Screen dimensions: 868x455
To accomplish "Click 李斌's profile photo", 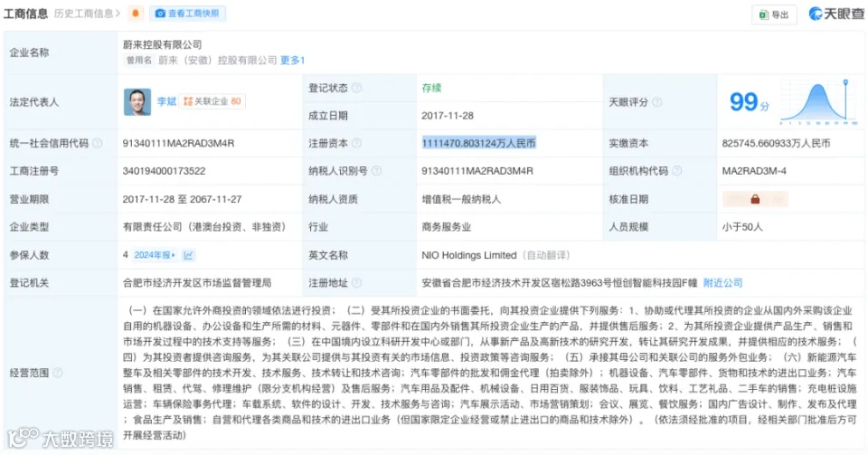I will tap(137, 102).
